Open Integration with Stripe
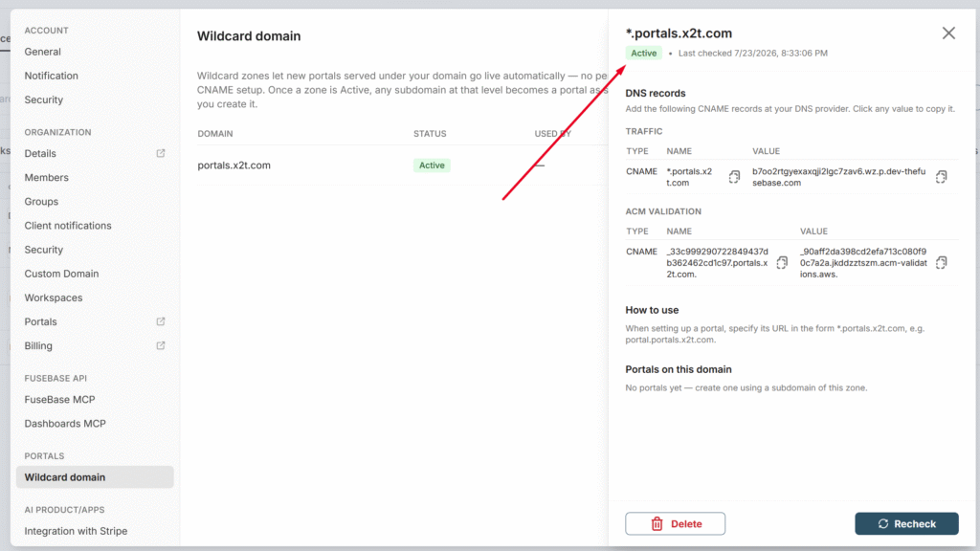This screenshot has width=980, height=551. [76, 531]
